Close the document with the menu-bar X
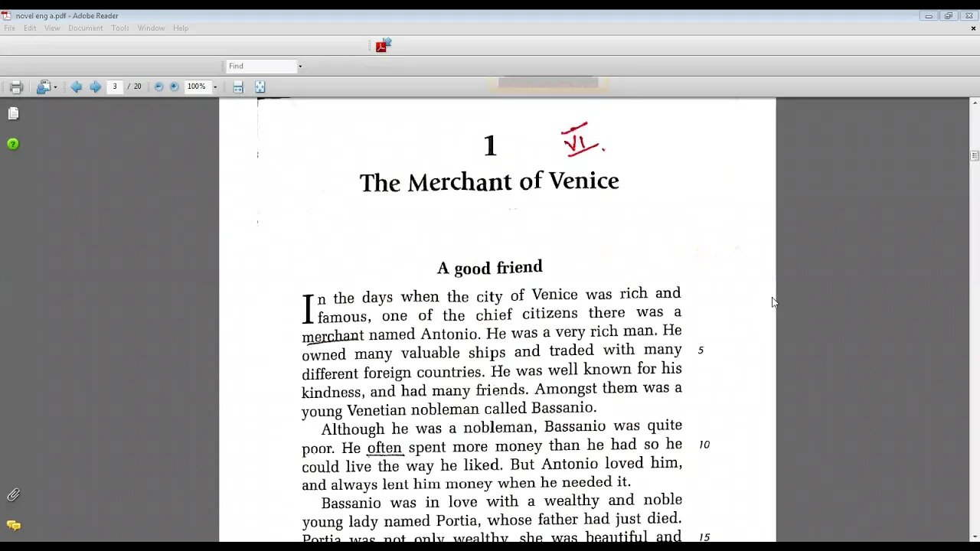980x551 pixels. point(974,28)
